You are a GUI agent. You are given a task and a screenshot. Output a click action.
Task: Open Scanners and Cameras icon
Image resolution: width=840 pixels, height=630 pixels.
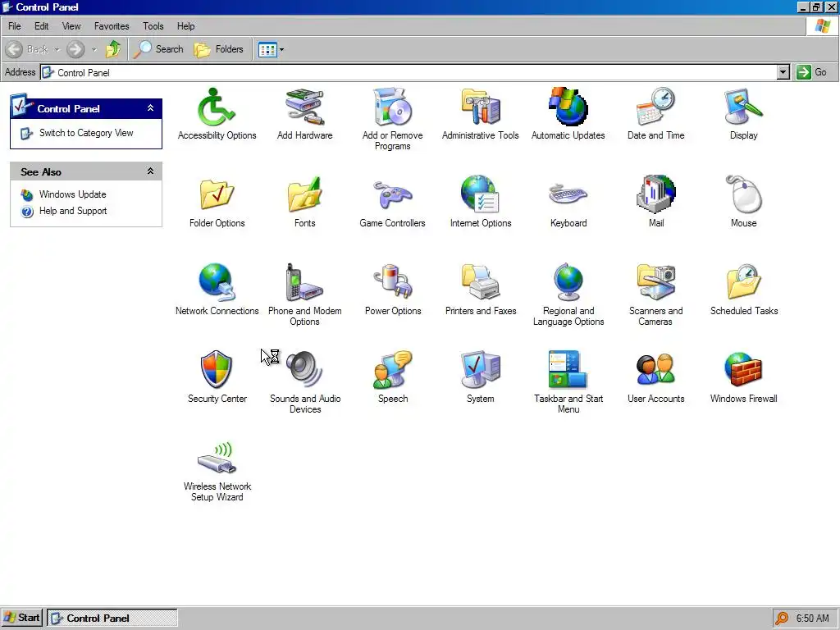click(655, 282)
